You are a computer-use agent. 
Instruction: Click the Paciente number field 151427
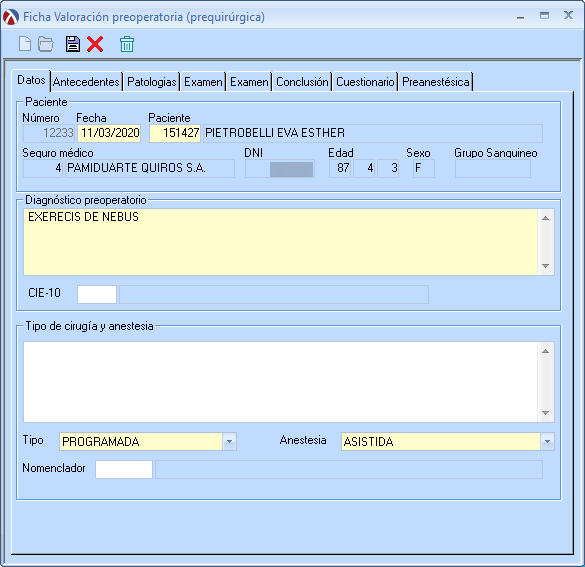(x=175, y=133)
